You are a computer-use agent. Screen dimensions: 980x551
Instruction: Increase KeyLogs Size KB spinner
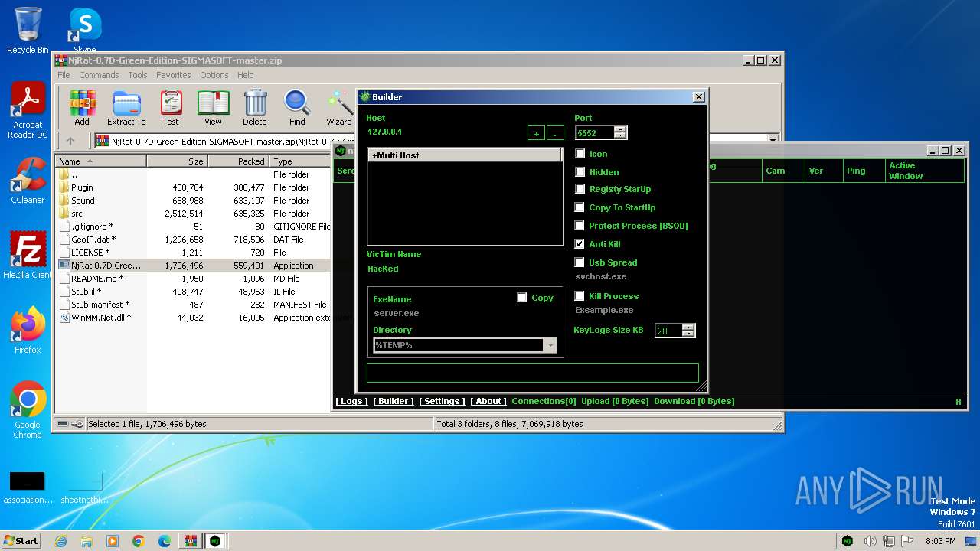pyautogui.click(x=688, y=328)
